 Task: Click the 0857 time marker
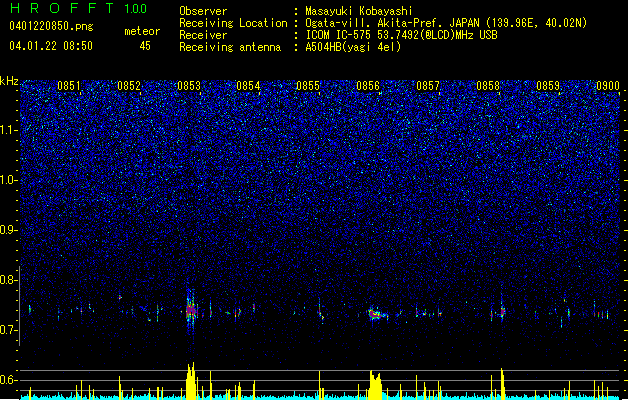coord(428,86)
